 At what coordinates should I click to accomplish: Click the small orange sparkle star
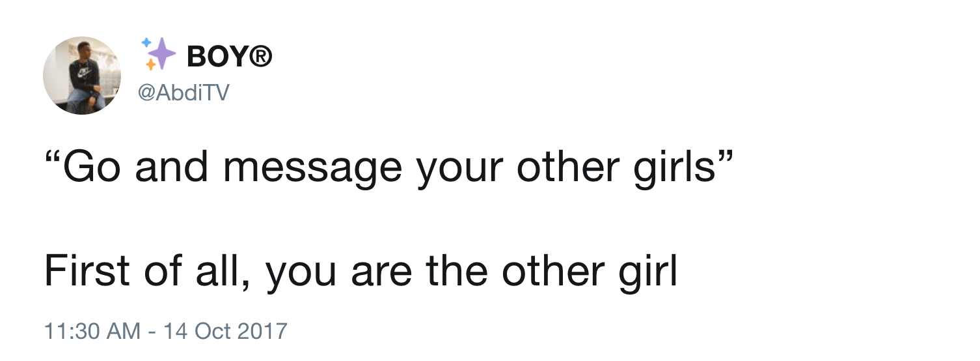click(150, 65)
